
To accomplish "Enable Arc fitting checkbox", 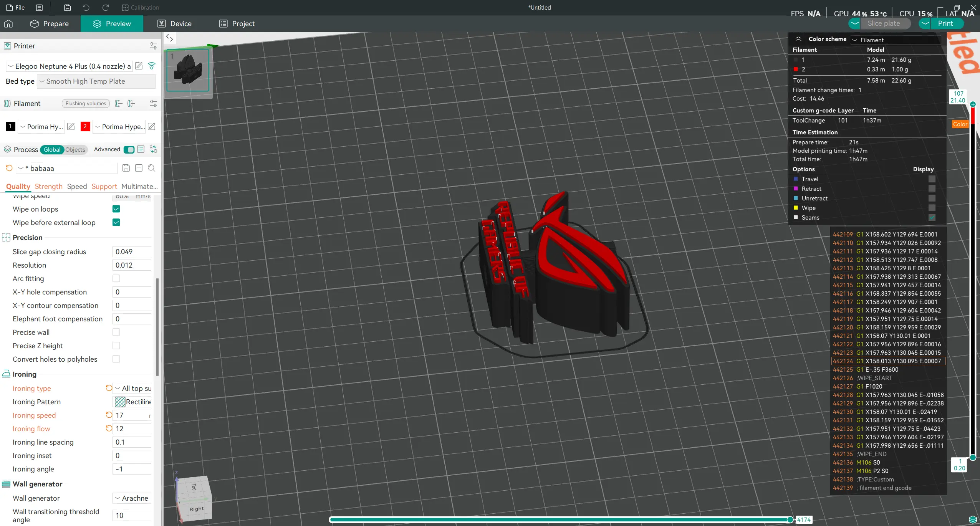I will 116,278.
